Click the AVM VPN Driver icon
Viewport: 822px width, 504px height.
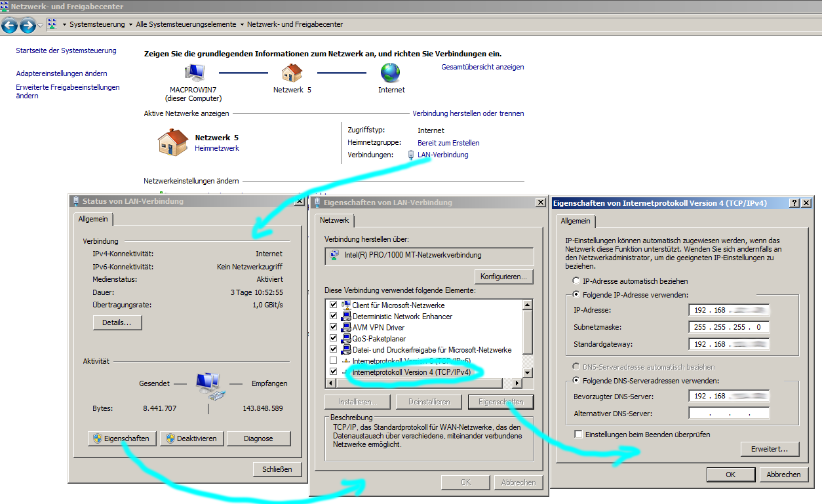pos(345,327)
